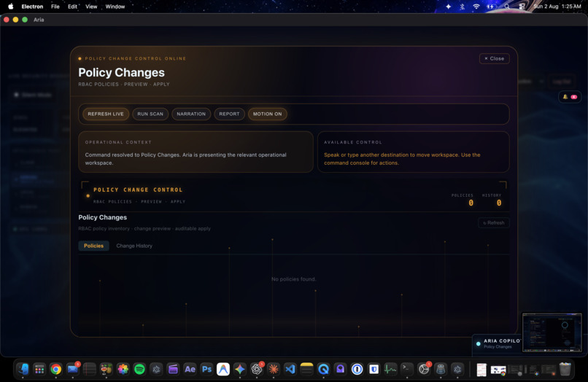
Task: Open the fruit cocktail app in the dock
Action: (106, 370)
